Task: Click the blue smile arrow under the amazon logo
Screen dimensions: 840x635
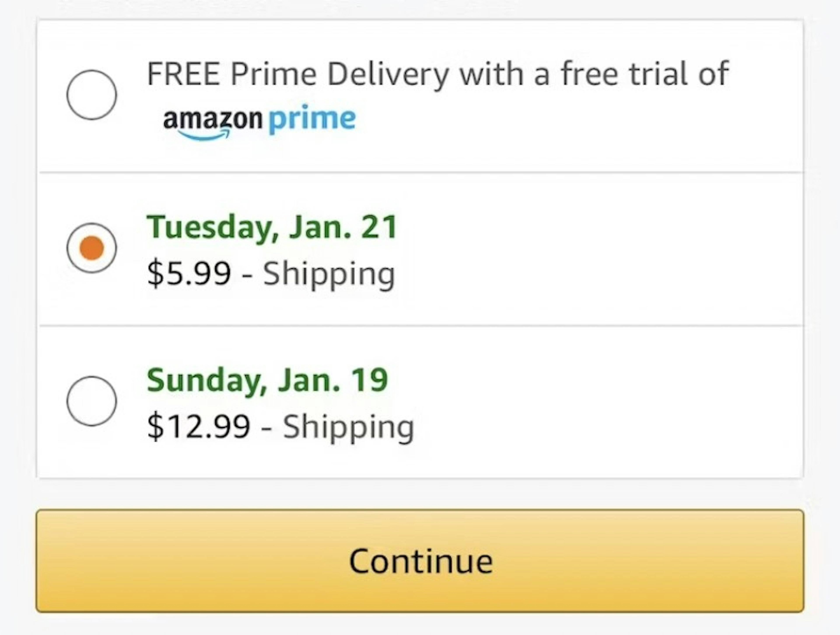Action: coord(203,135)
